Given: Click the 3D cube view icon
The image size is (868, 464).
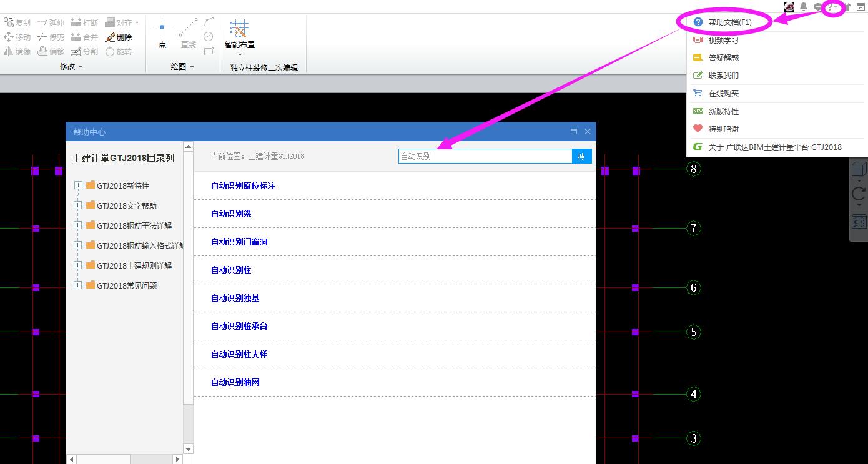Looking at the screenshot, I should pyautogui.click(x=859, y=169).
